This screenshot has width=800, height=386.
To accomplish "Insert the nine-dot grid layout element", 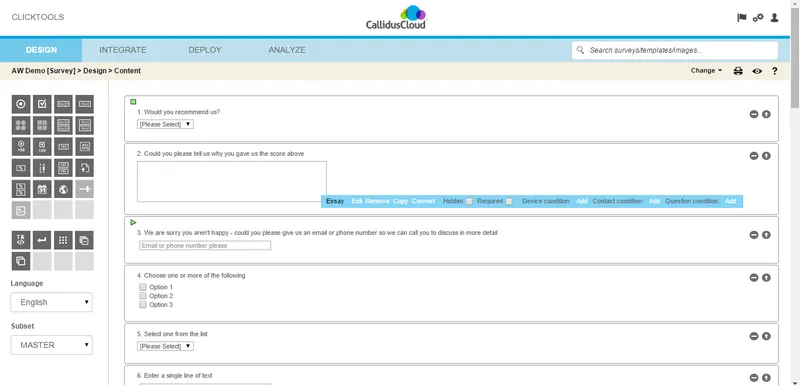I will click(63, 240).
